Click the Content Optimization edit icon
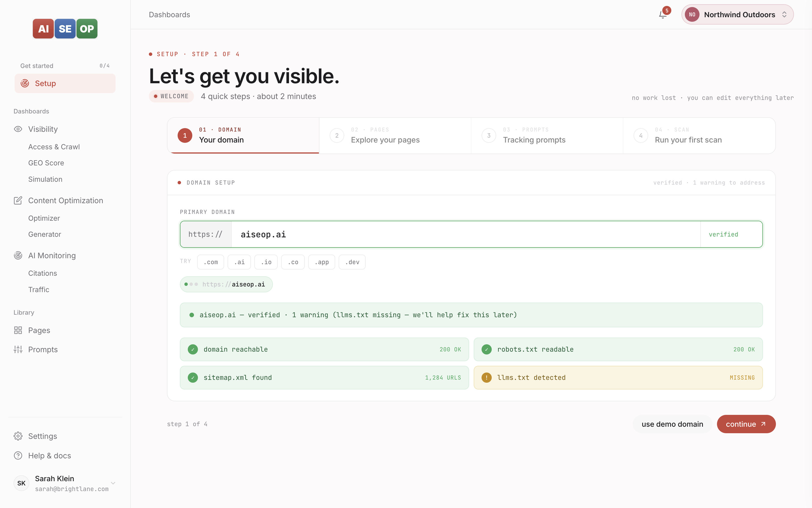This screenshot has height=508, width=812. point(18,201)
